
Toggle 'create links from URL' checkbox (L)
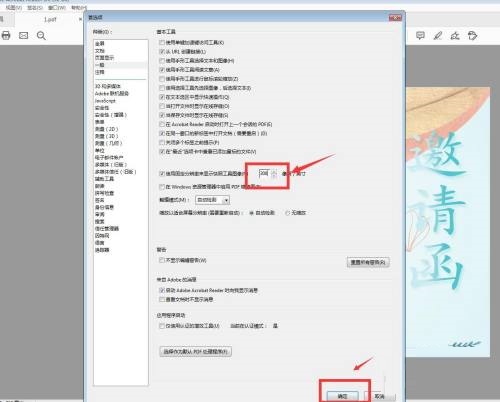tap(162, 51)
